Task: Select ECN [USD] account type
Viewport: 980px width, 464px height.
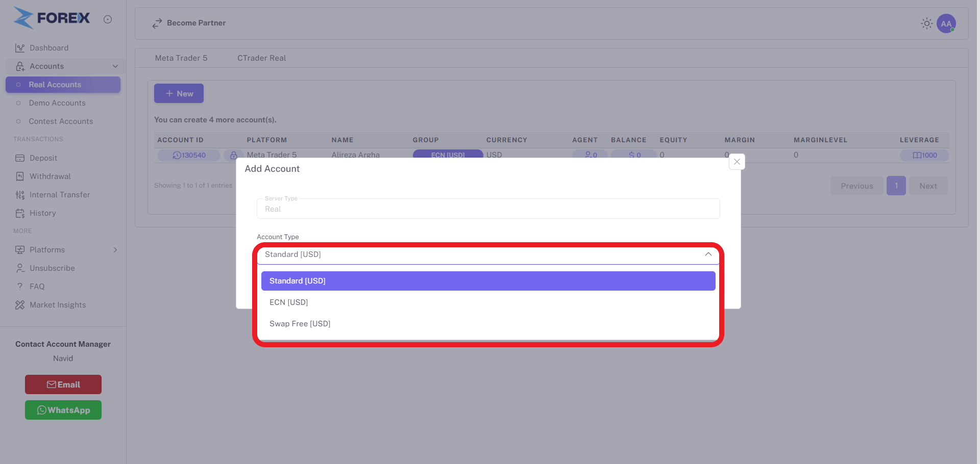Action: pyautogui.click(x=288, y=302)
